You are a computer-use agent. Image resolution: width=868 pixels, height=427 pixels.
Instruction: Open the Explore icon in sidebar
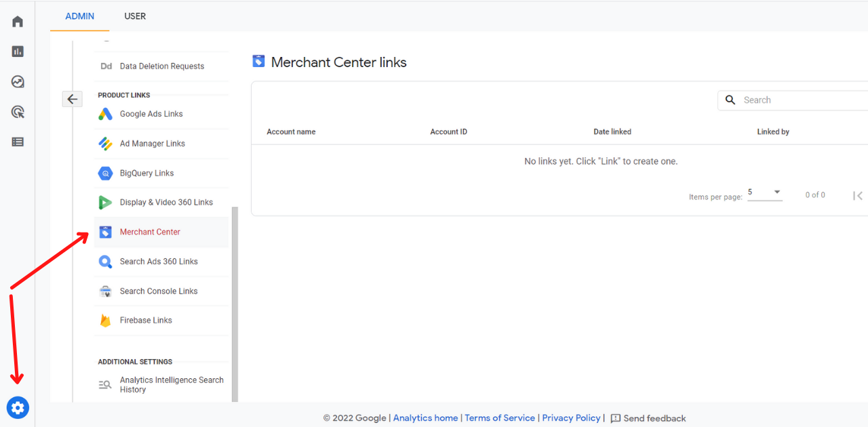pos(18,82)
